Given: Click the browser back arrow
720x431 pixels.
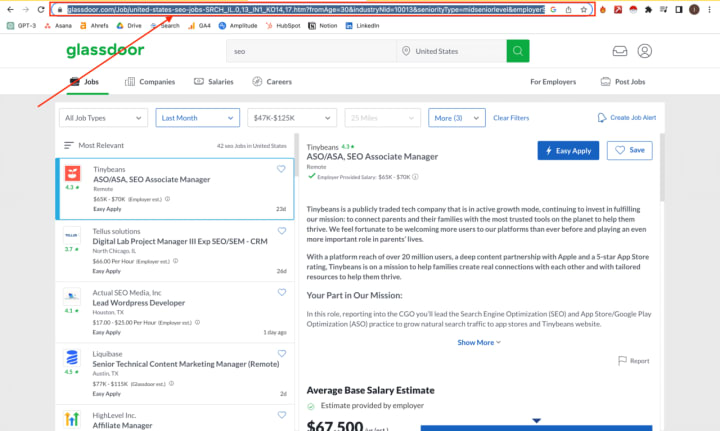Looking at the screenshot, I should [10, 9].
